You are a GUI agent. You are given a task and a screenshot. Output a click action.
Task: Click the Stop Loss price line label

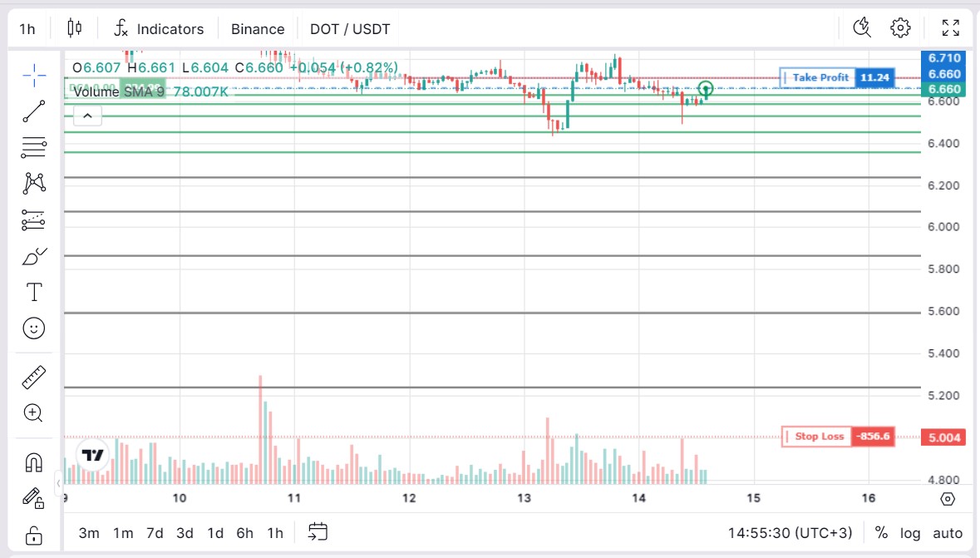(818, 437)
